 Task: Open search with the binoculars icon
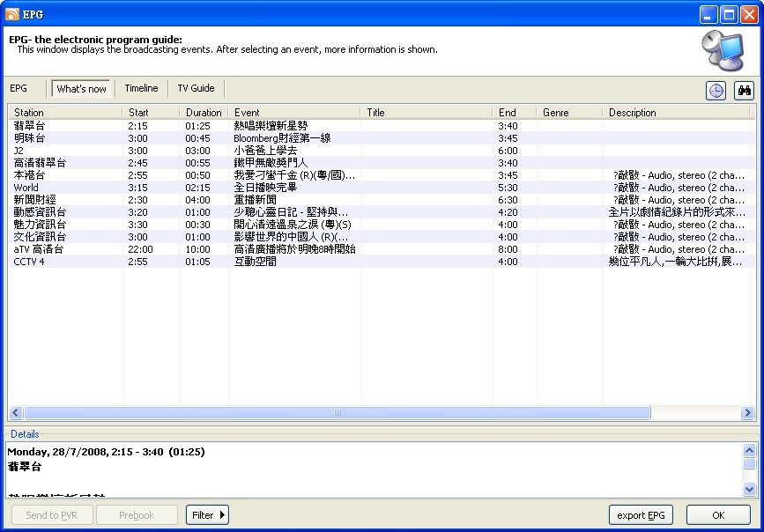(x=744, y=91)
